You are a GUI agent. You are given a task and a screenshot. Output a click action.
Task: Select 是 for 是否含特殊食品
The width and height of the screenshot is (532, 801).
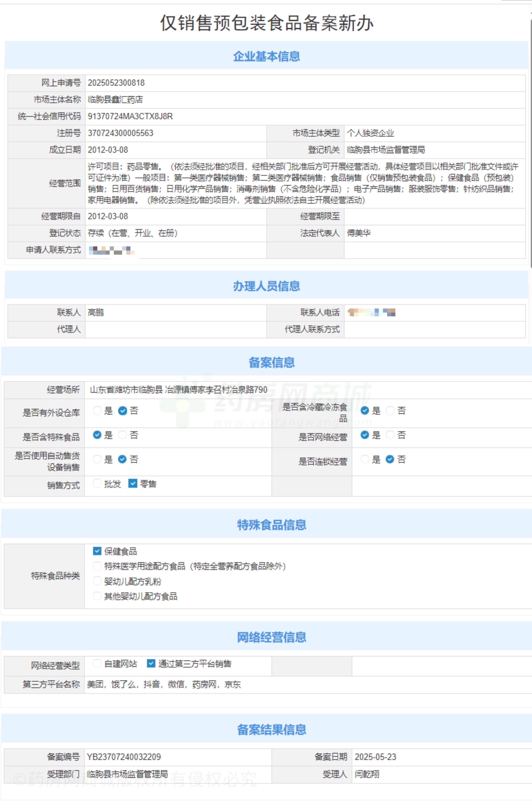[97, 435]
